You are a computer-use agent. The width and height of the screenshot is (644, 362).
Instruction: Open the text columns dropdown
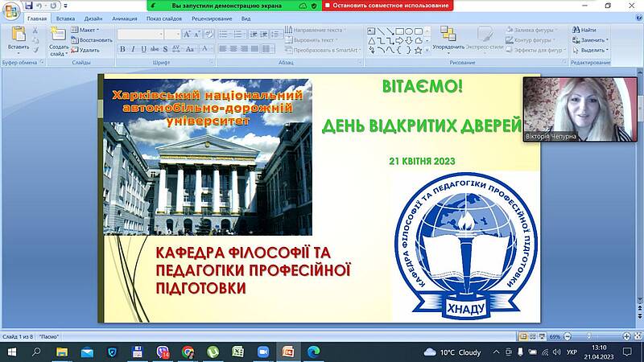click(x=268, y=49)
